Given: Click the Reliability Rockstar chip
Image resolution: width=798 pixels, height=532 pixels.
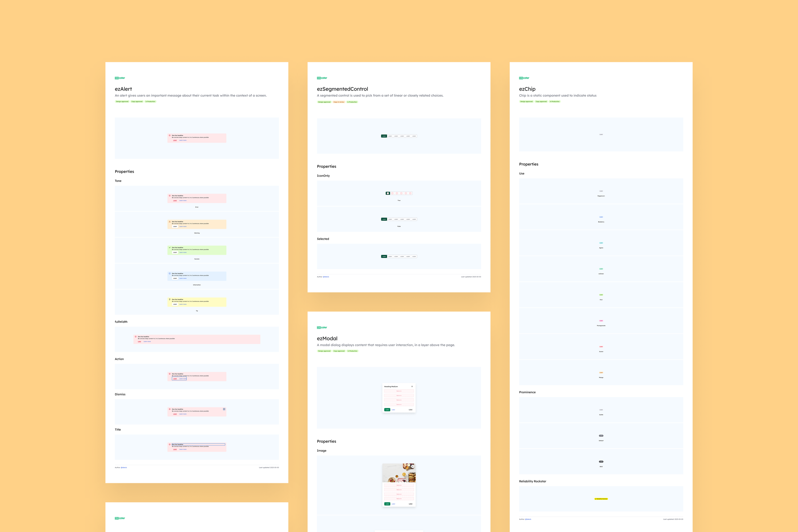Looking at the screenshot, I should 601,499.
